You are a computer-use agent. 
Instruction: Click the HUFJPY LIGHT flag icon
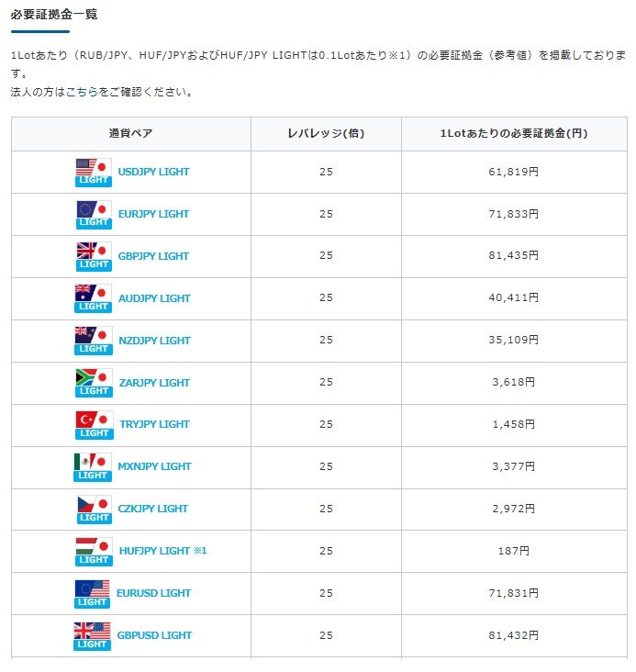pos(93,551)
